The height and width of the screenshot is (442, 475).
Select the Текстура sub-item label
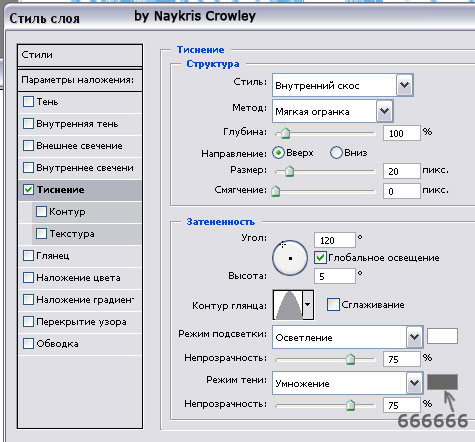tap(72, 234)
